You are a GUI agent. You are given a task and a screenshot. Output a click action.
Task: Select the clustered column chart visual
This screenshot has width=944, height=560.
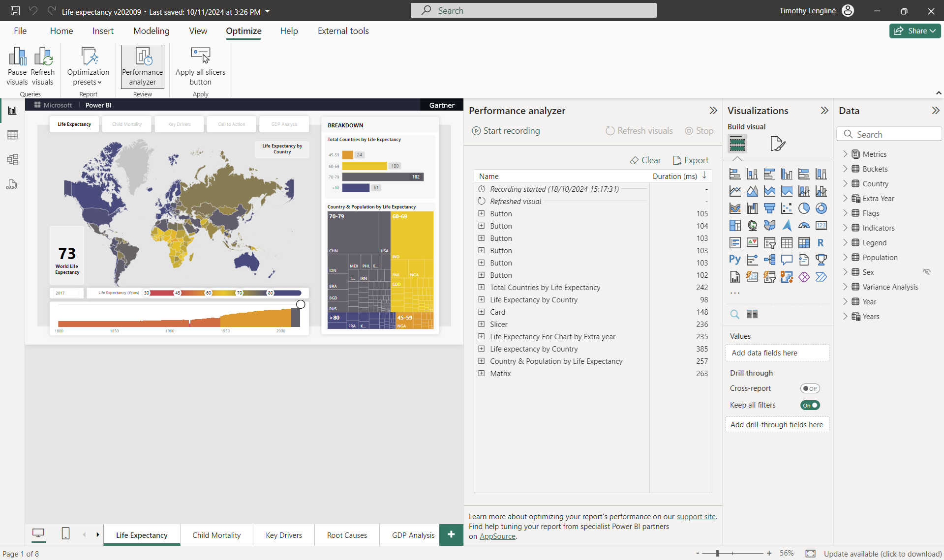point(787,174)
